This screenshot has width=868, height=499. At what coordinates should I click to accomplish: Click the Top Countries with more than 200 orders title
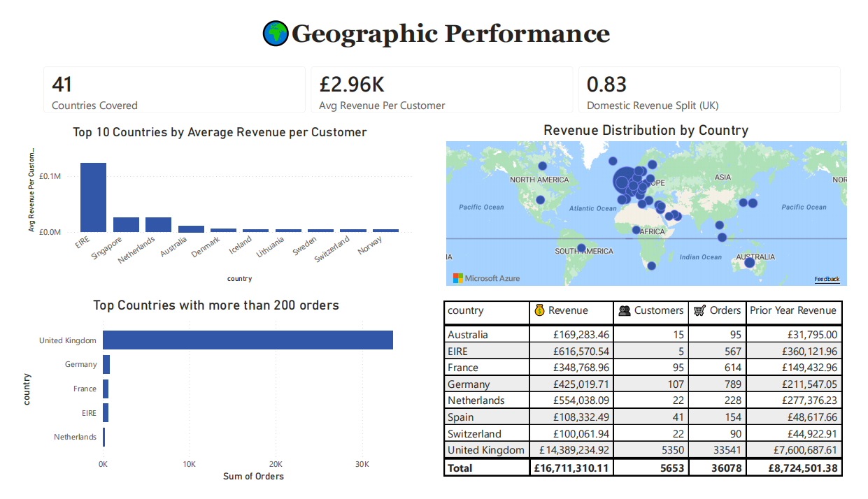point(216,305)
